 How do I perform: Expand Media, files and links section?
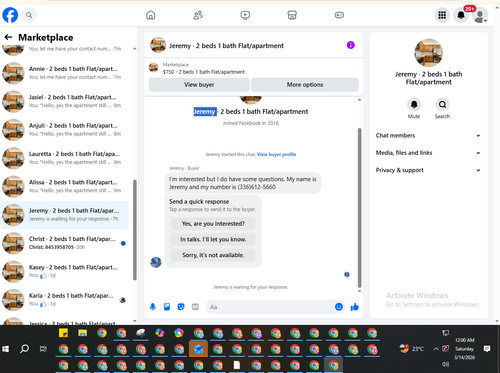click(x=428, y=153)
